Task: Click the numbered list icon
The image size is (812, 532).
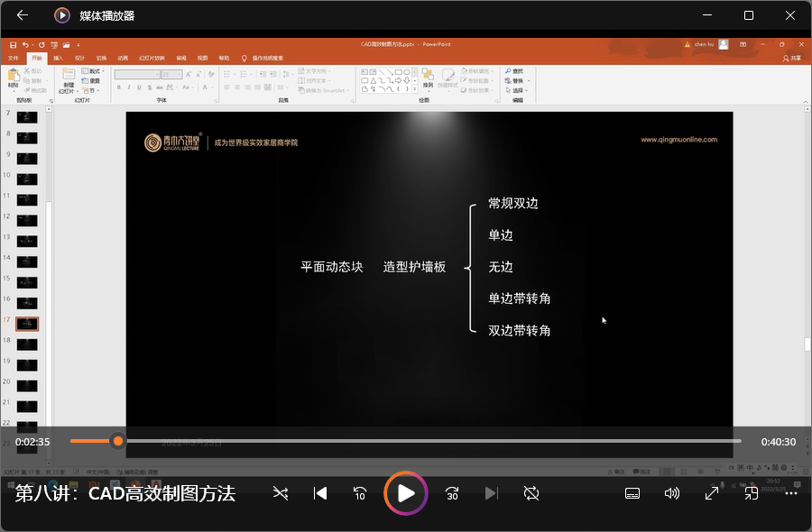Action: (245, 75)
